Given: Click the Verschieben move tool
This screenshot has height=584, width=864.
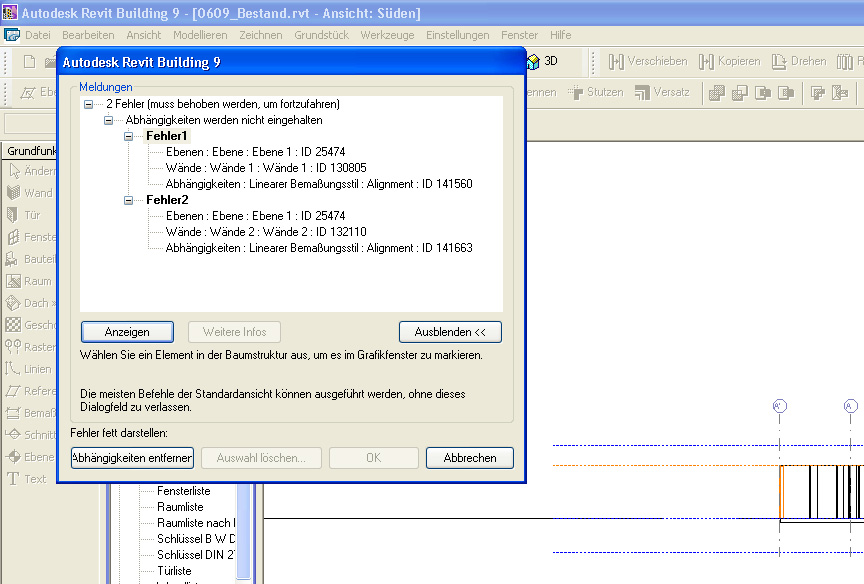Looking at the screenshot, I should coord(648,61).
